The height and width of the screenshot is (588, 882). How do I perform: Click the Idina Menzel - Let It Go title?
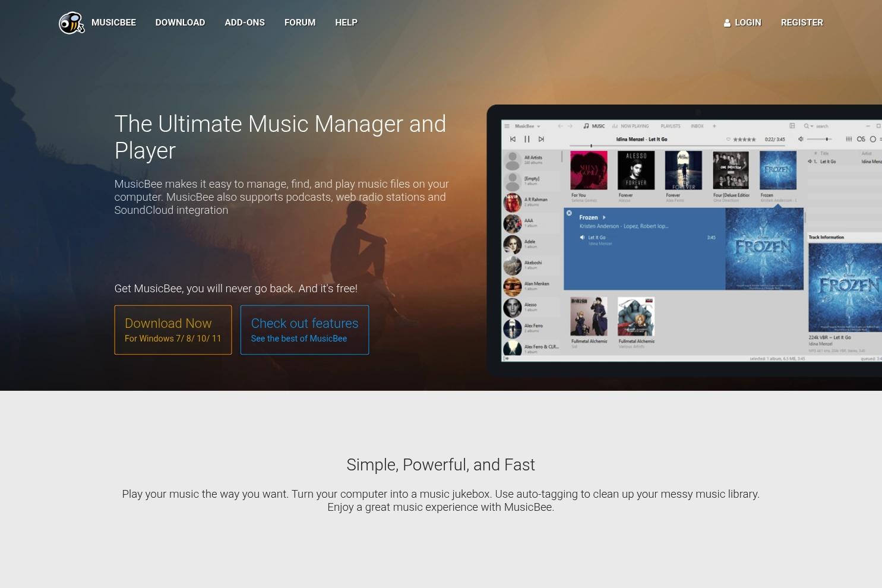click(641, 140)
